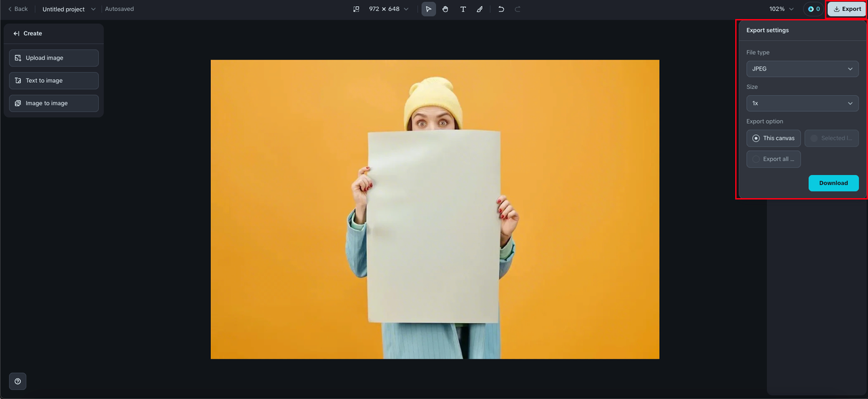Open Image to image generator

[x=54, y=103]
